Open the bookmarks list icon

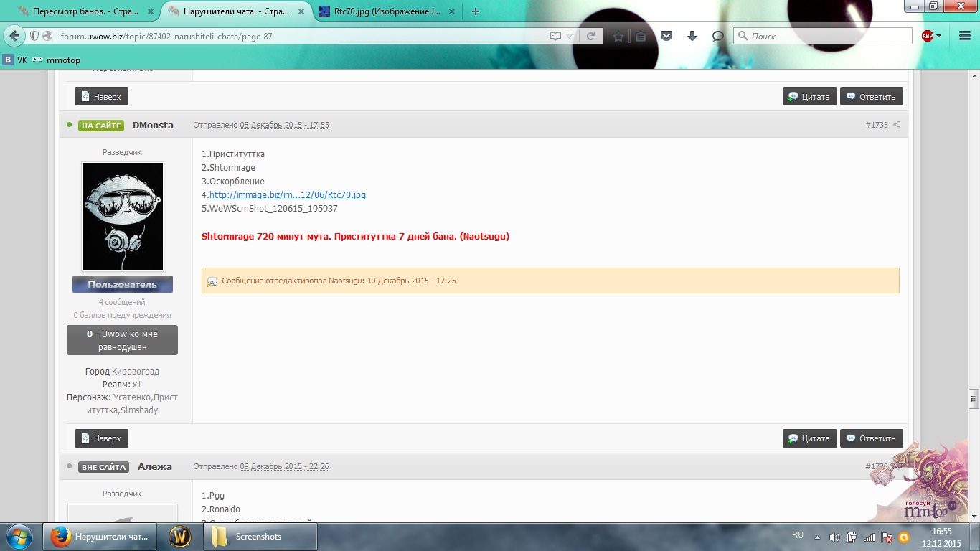coord(641,36)
